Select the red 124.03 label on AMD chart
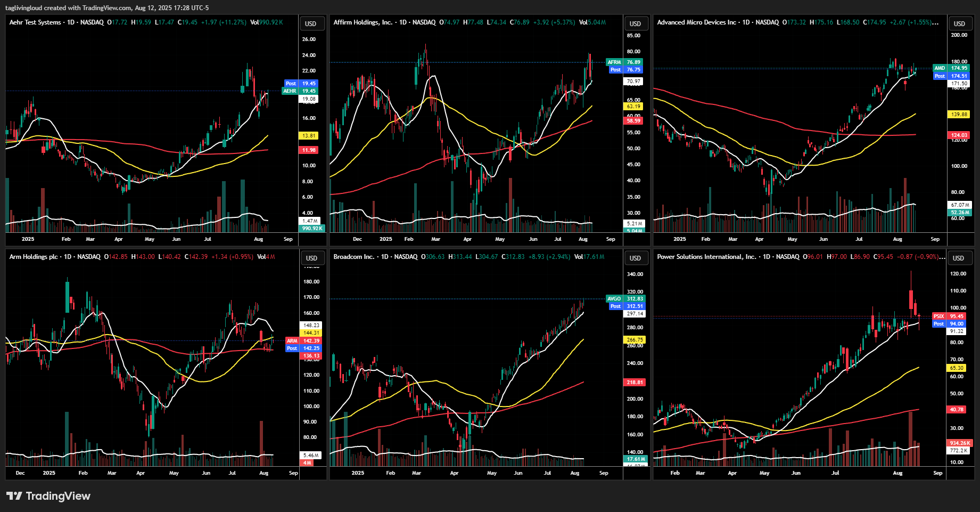980x512 pixels. tap(959, 135)
